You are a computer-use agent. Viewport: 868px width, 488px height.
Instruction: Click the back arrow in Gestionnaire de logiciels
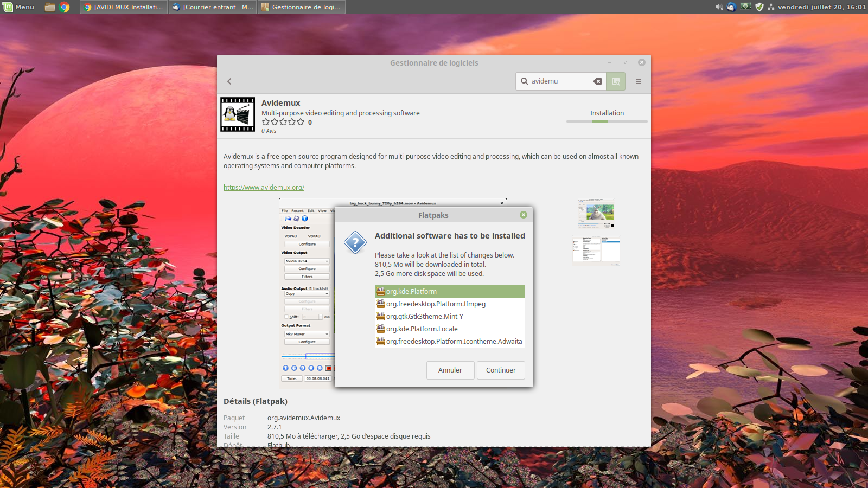pos(229,81)
